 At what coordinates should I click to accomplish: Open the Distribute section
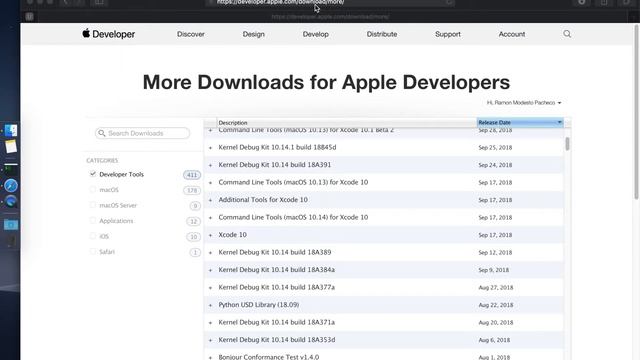[x=382, y=34]
